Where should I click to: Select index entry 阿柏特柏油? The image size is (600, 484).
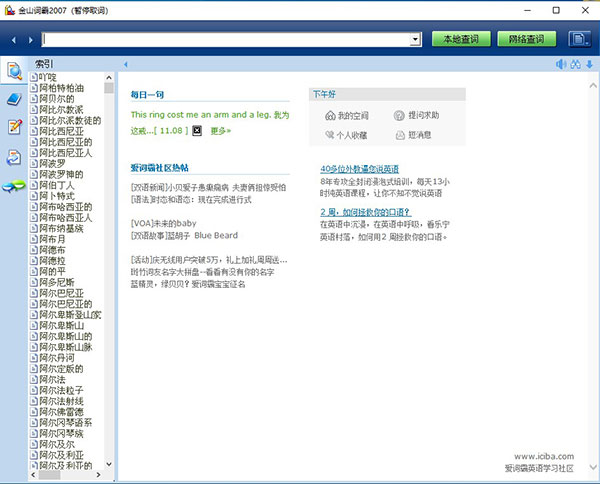coord(61,88)
